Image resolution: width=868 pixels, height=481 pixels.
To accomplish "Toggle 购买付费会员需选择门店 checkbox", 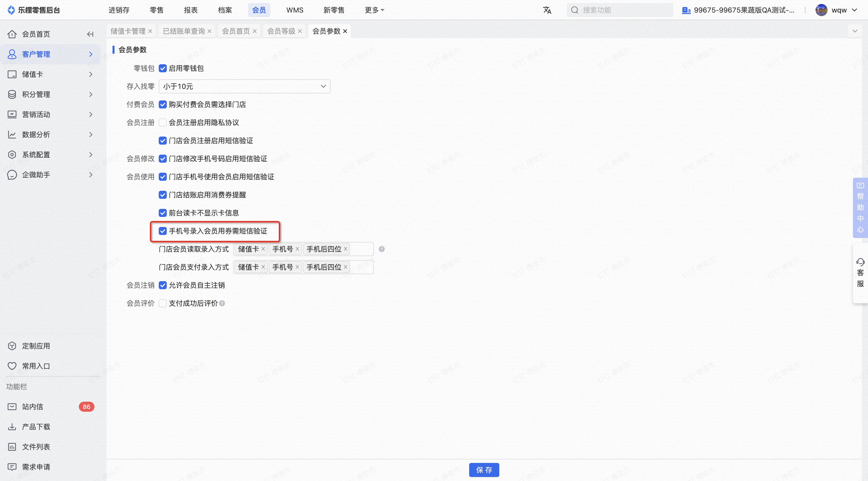I will [163, 104].
